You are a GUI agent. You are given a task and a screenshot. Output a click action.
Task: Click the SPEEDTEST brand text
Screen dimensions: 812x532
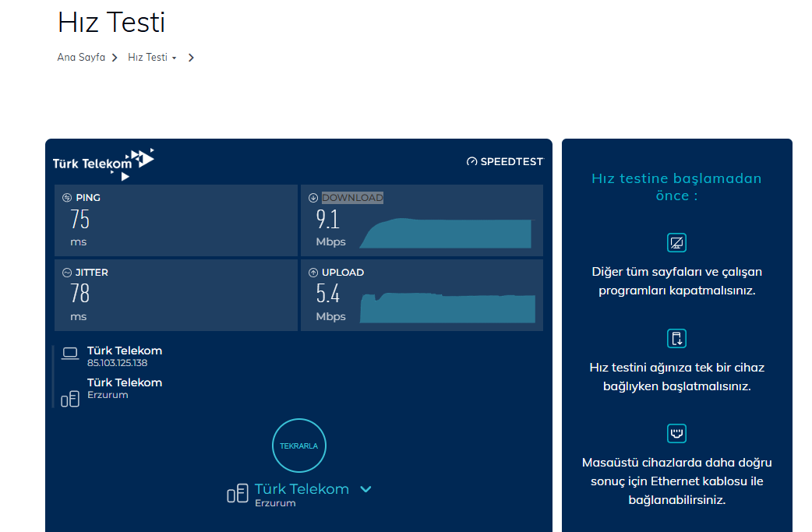point(512,161)
